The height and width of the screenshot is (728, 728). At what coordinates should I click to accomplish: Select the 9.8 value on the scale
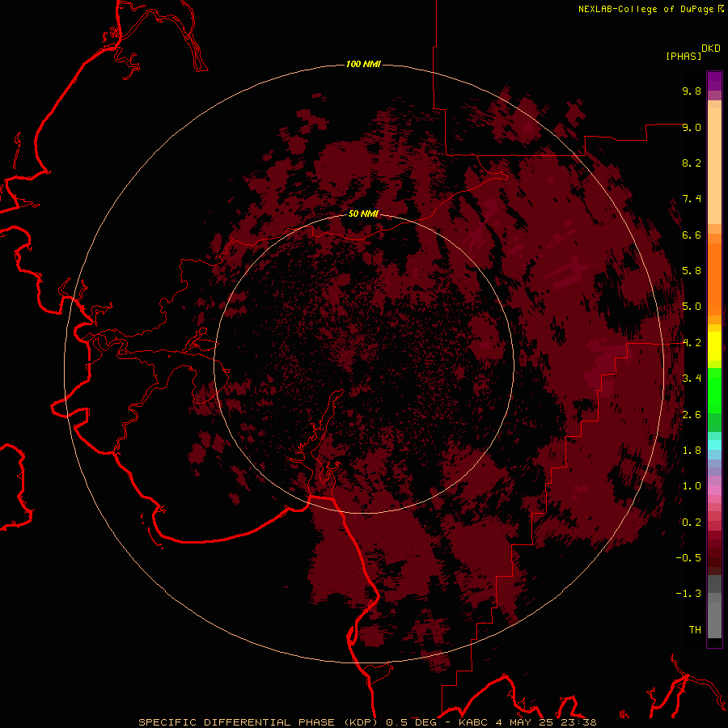(692, 91)
